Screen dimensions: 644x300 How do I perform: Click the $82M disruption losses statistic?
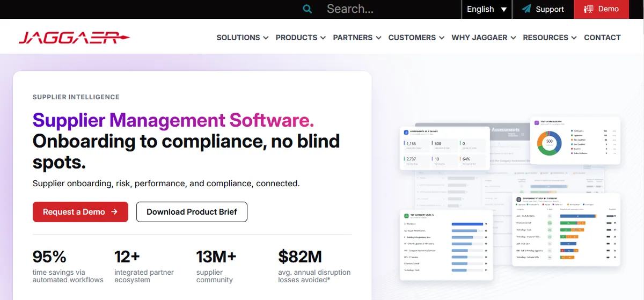[314, 266]
